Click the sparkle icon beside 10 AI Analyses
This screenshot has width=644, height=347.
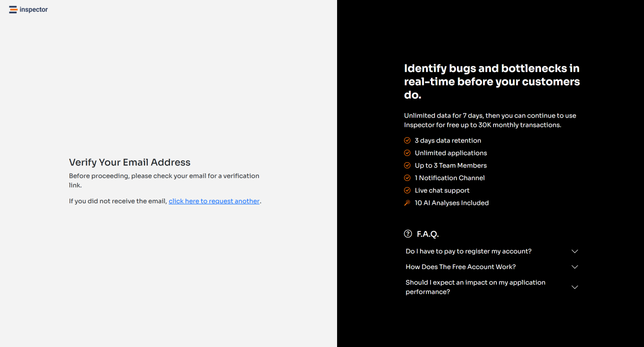(x=407, y=202)
